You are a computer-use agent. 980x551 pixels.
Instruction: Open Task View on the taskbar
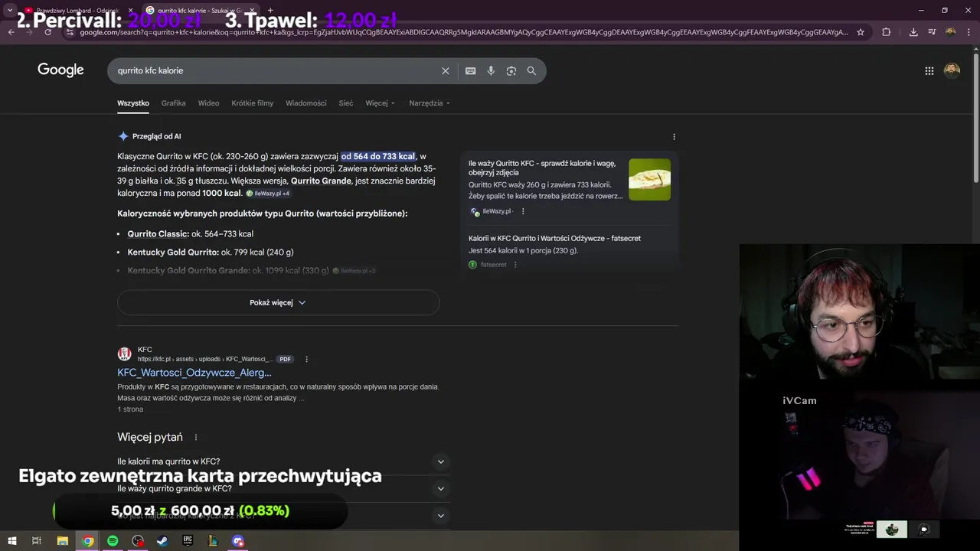[x=36, y=541]
